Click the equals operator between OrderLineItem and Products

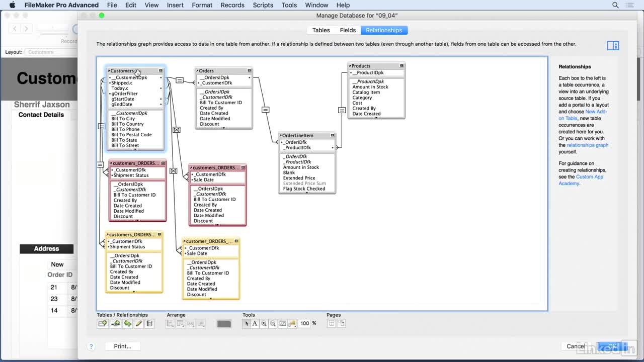coord(342,110)
